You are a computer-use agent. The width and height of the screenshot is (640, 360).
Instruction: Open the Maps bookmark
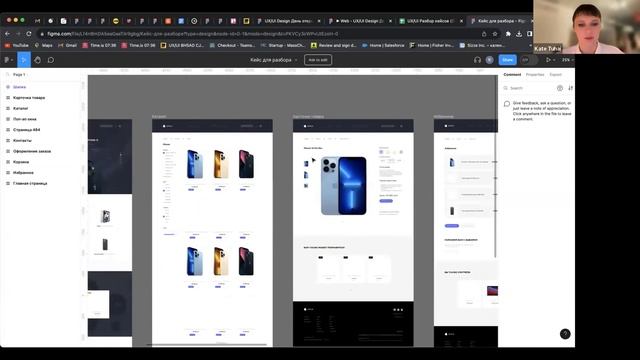pyautogui.click(x=44, y=45)
